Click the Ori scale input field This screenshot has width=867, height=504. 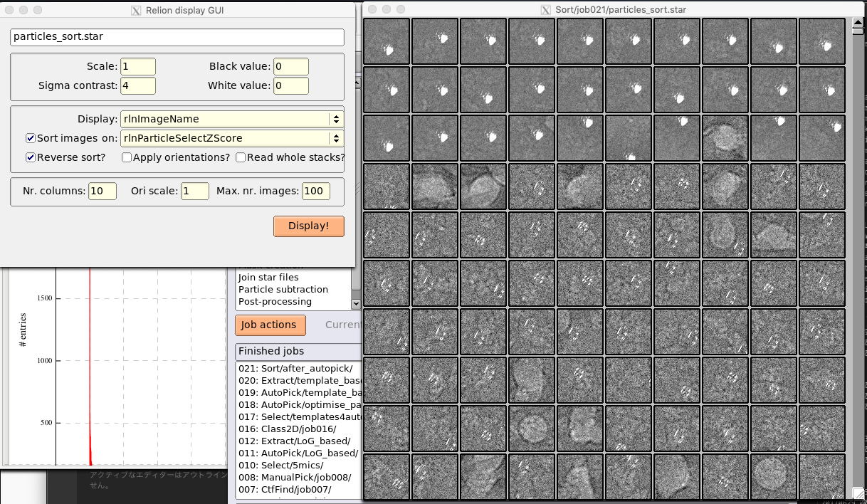pyautogui.click(x=195, y=191)
